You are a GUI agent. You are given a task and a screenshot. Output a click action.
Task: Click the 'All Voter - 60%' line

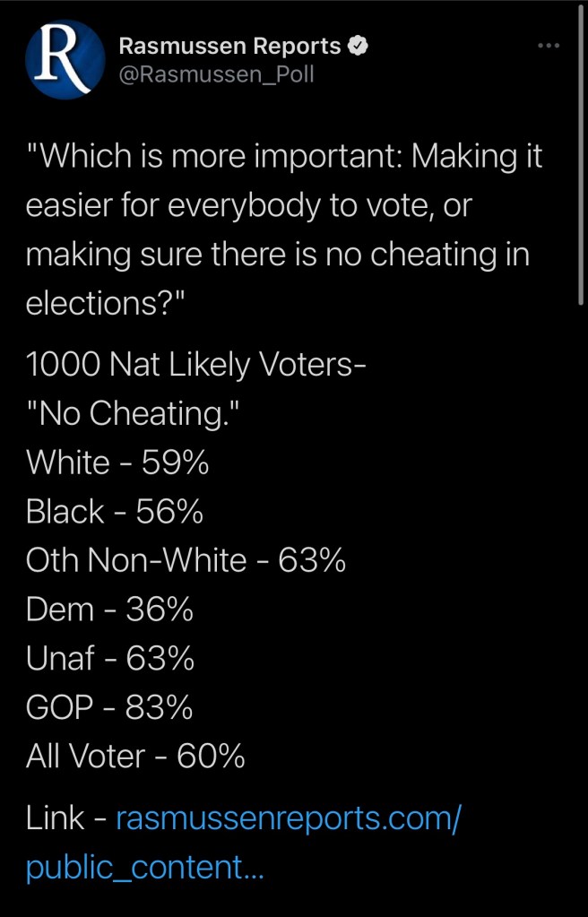[x=136, y=757]
